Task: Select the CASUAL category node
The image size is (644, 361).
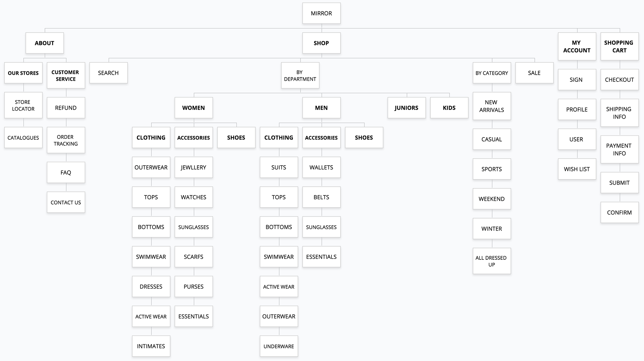Action: coord(492,139)
